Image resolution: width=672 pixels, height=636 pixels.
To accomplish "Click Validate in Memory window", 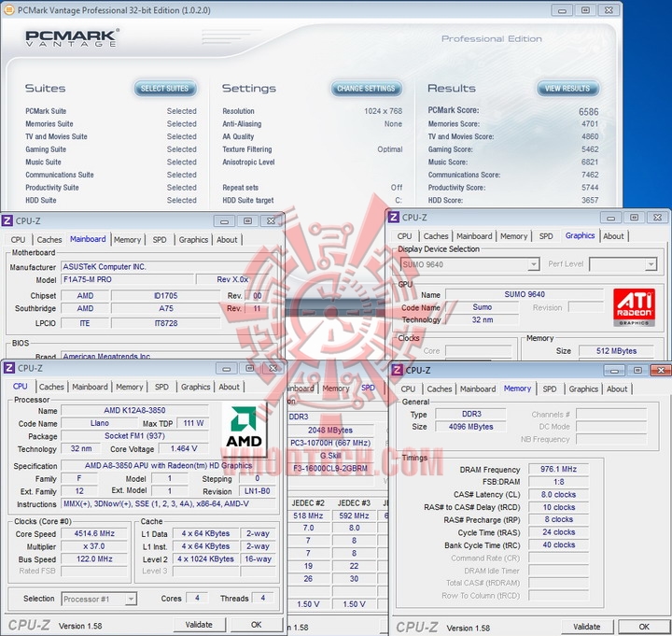I will coord(587,627).
